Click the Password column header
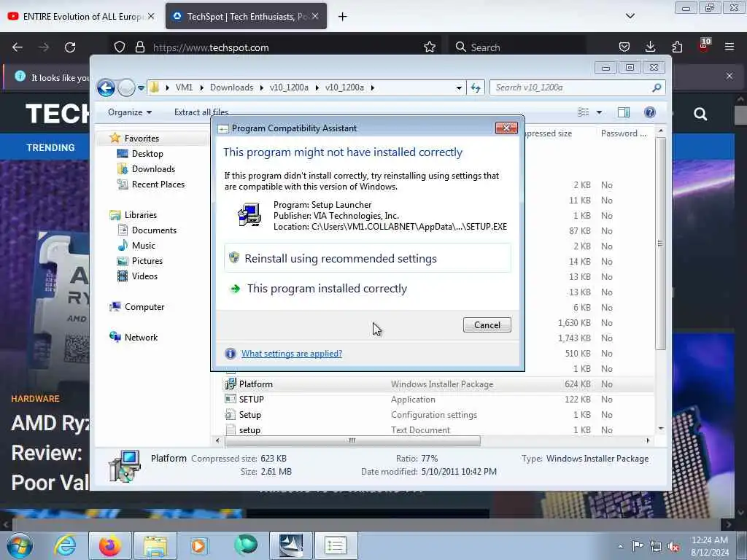The width and height of the screenshot is (747, 560). point(623,133)
